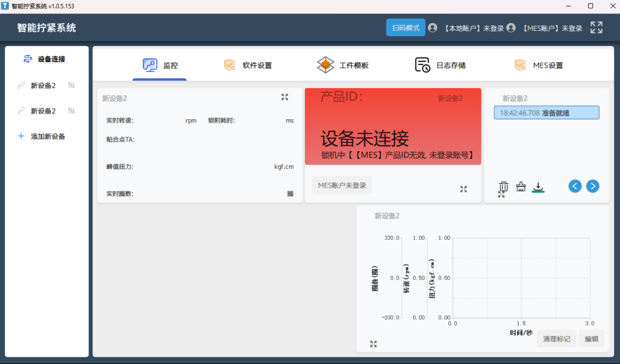The width and height of the screenshot is (620, 364).
Task: Open the 软件设置 tab
Action: tap(248, 65)
